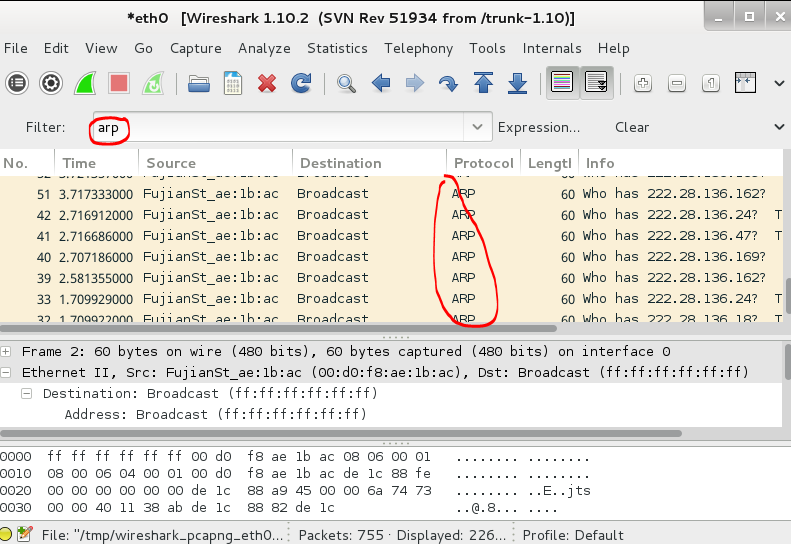Open the Edit menu
Viewport: 791px width, 544px height.
[x=56, y=48]
